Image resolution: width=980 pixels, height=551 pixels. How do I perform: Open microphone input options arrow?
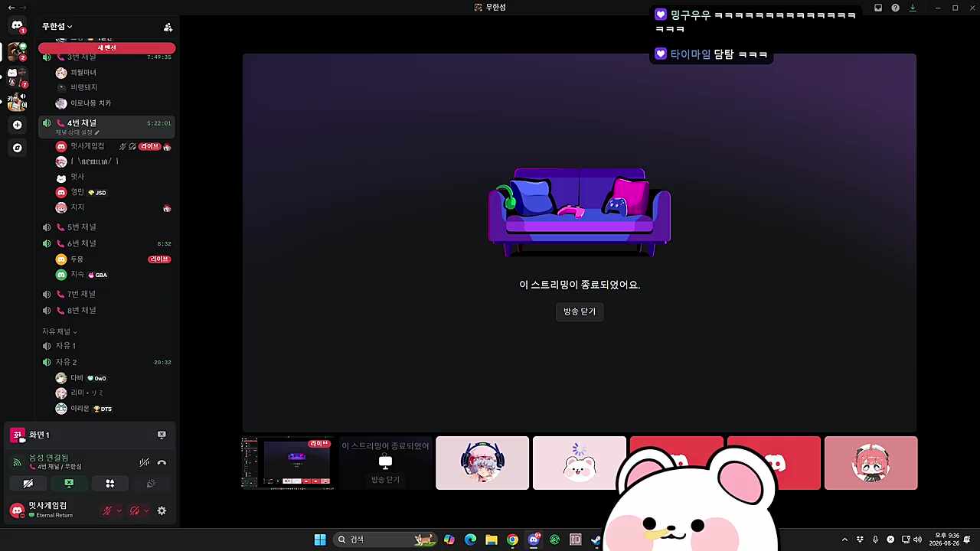pyautogui.click(x=119, y=510)
